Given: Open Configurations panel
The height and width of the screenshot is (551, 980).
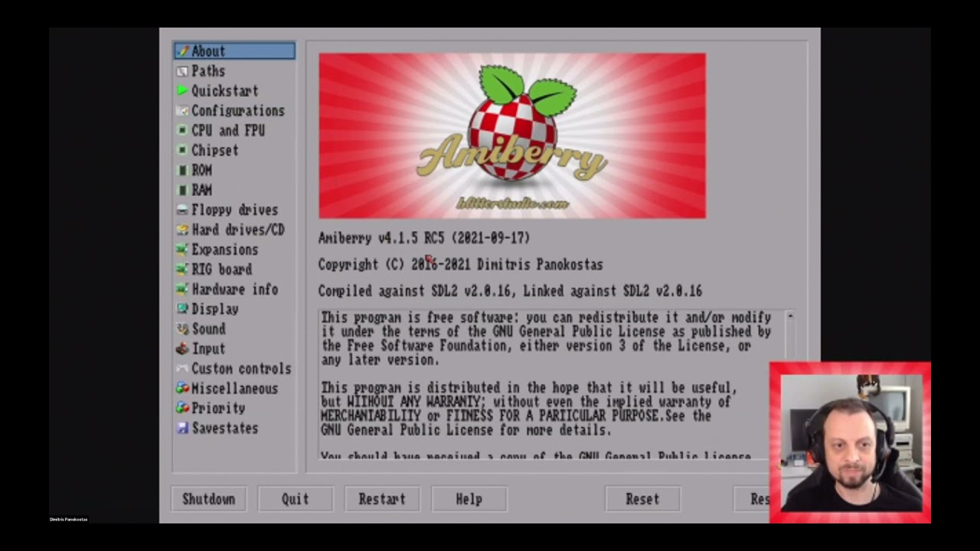Looking at the screenshot, I should [234, 111].
